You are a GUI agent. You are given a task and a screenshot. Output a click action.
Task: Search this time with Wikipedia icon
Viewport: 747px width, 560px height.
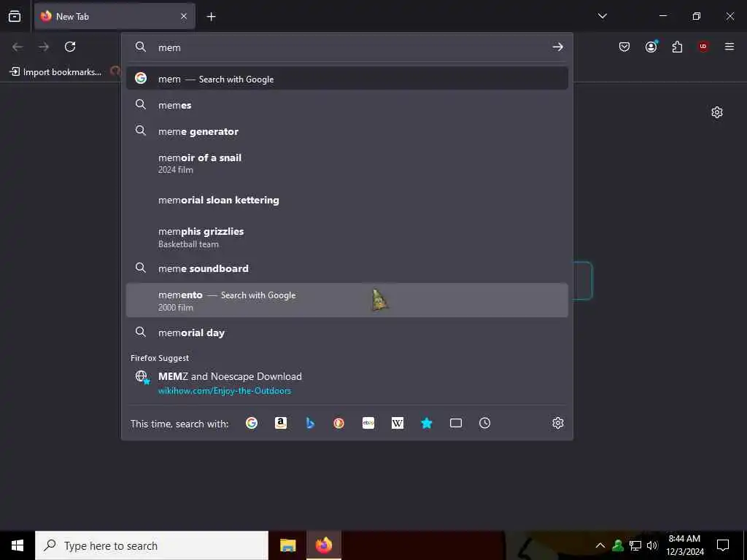pyautogui.click(x=398, y=423)
